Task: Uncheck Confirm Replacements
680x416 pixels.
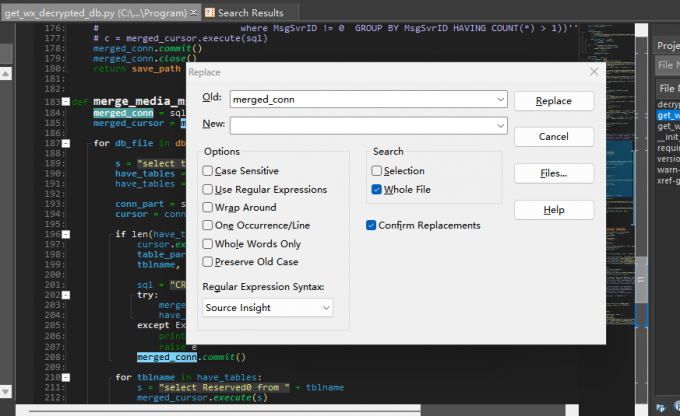Action: [x=371, y=225]
